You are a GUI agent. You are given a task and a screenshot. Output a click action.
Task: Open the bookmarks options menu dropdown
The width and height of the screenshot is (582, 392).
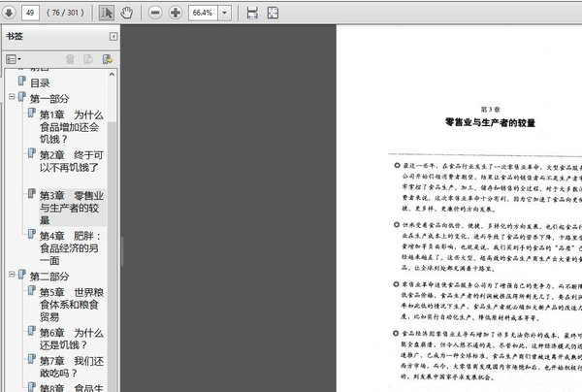point(14,59)
